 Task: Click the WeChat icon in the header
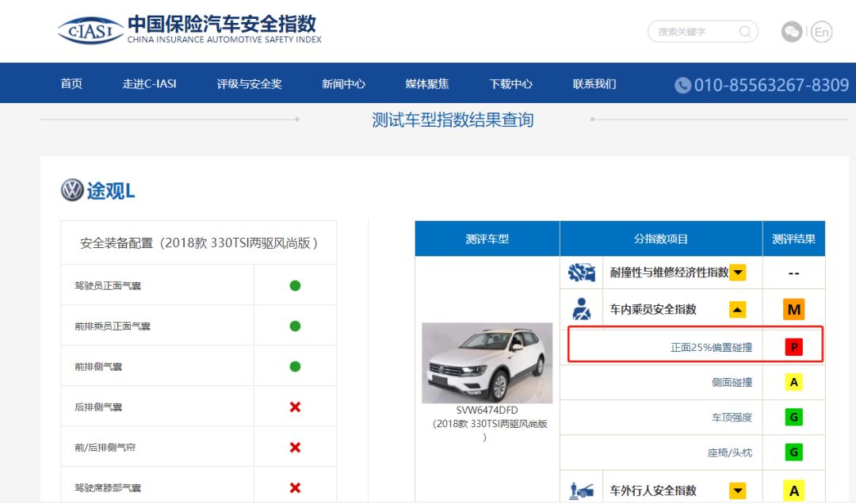click(x=791, y=32)
